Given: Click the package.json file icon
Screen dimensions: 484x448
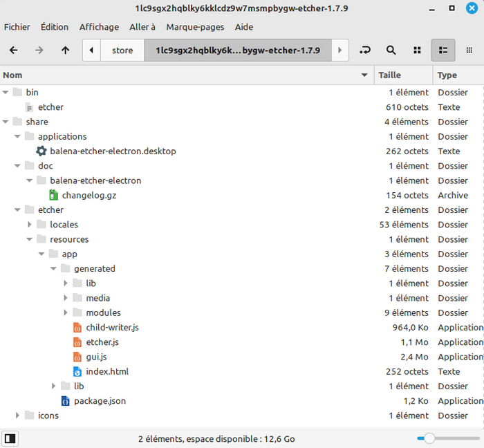Looking at the screenshot, I should tap(65, 401).
